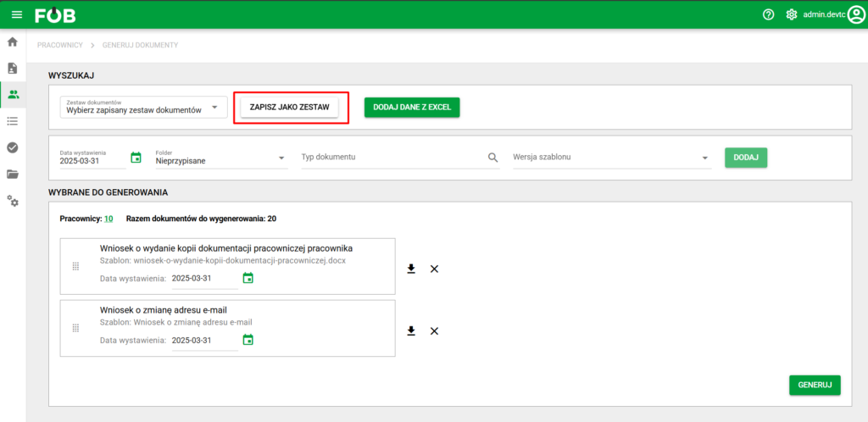Open the folder icon in sidebar
This screenshot has height=422, width=868.
coord(13,174)
